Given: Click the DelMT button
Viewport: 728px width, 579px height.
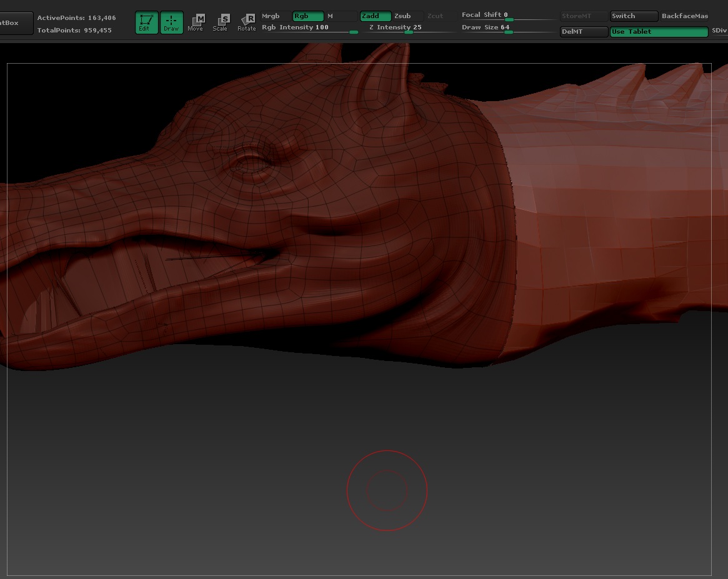Looking at the screenshot, I should click(584, 32).
